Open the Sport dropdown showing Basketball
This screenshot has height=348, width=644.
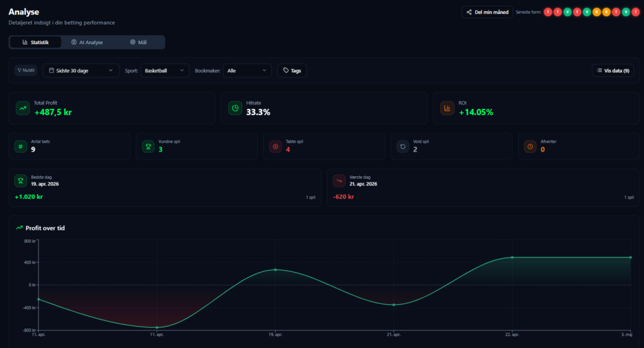point(165,70)
